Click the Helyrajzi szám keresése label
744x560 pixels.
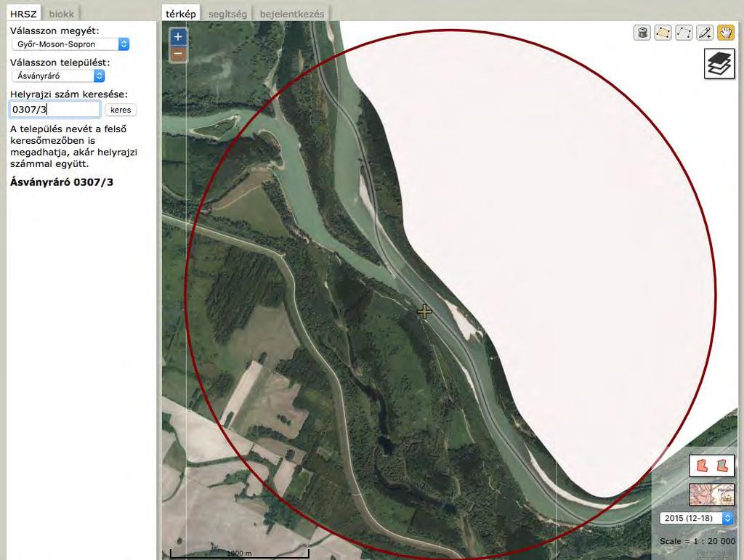coord(69,94)
